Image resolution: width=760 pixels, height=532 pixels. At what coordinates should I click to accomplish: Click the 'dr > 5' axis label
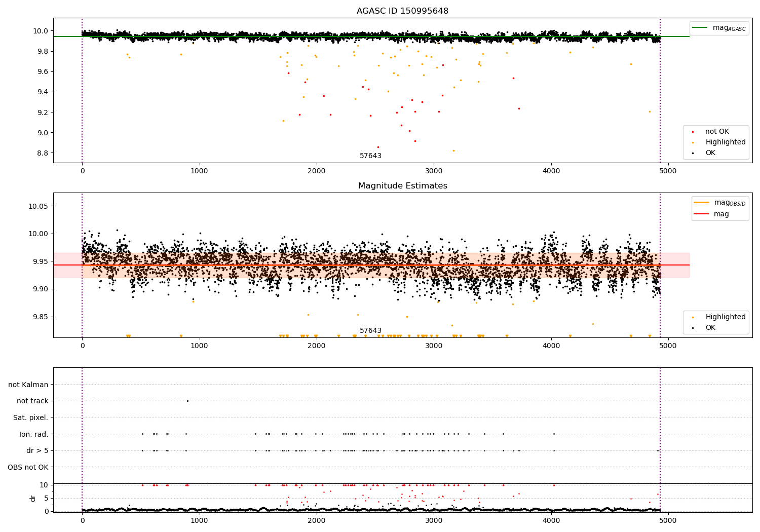pos(37,450)
